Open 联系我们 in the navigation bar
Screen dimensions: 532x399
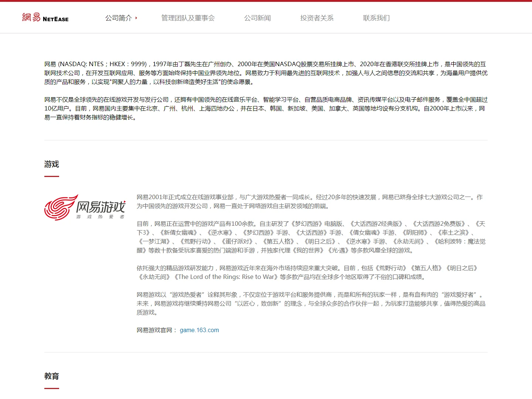(x=376, y=18)
